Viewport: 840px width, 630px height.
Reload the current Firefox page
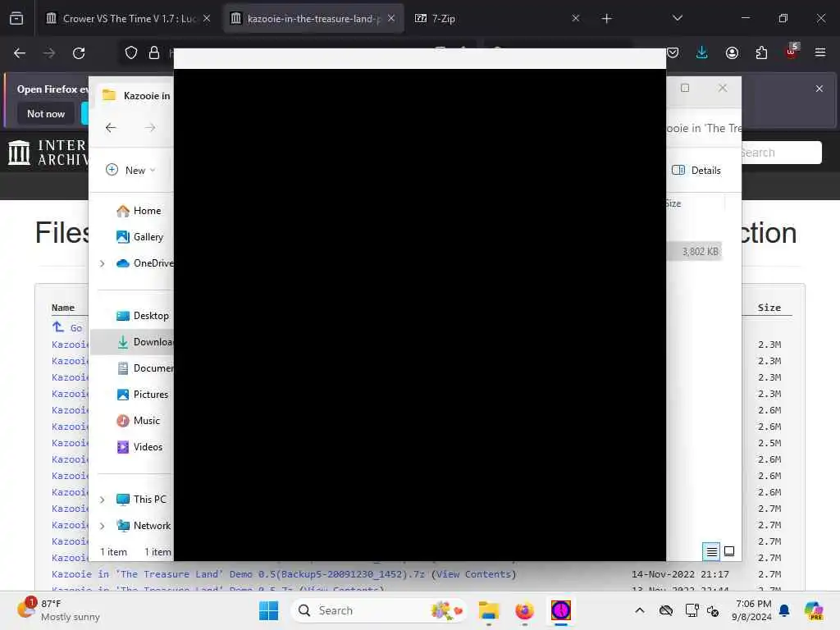tap(79, 53)
